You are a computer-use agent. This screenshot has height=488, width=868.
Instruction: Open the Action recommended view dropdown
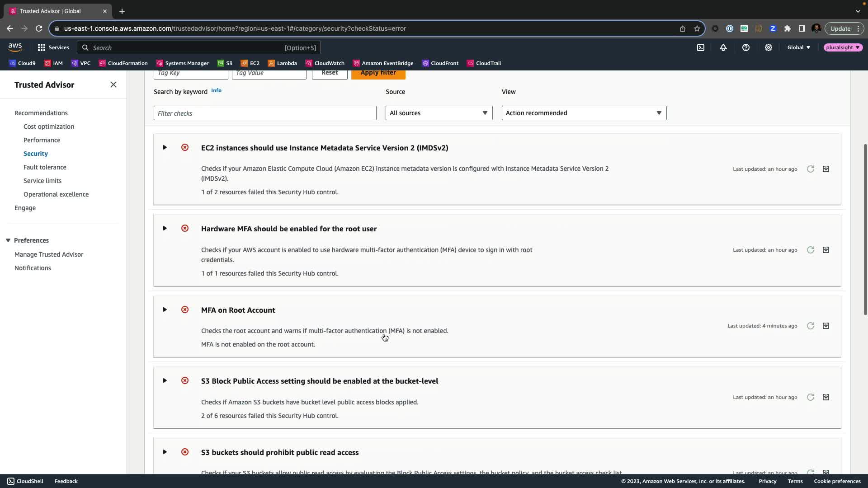(584, 113)
